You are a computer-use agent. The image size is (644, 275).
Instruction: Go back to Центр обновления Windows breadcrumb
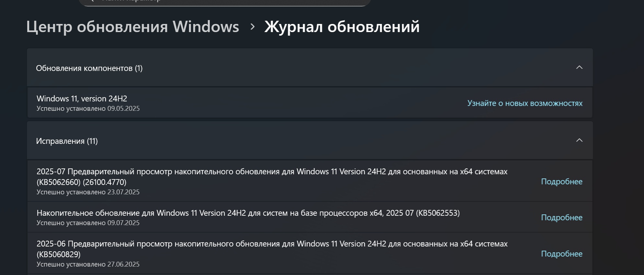coord(133,27)
